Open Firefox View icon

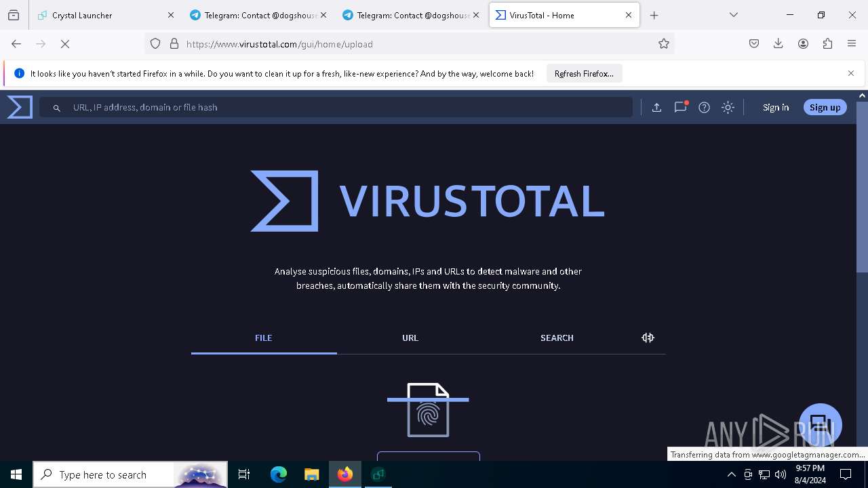click(14, 15)
